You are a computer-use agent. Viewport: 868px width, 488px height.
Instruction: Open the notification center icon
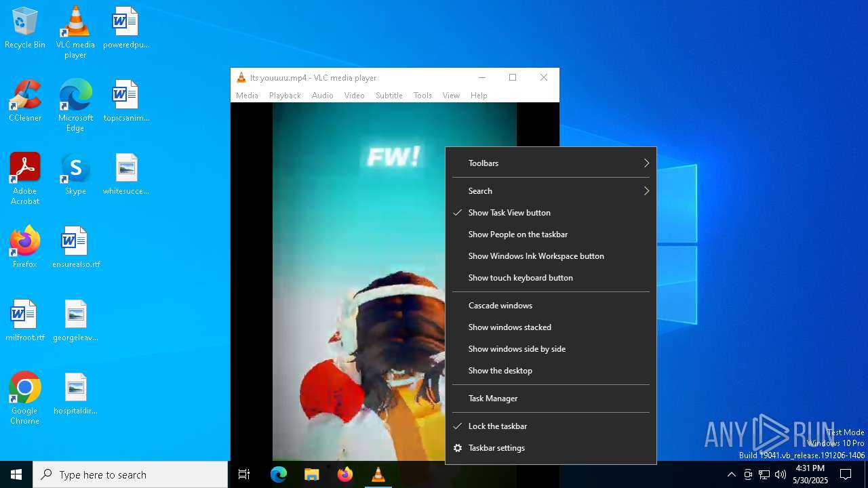click(846, 474)
